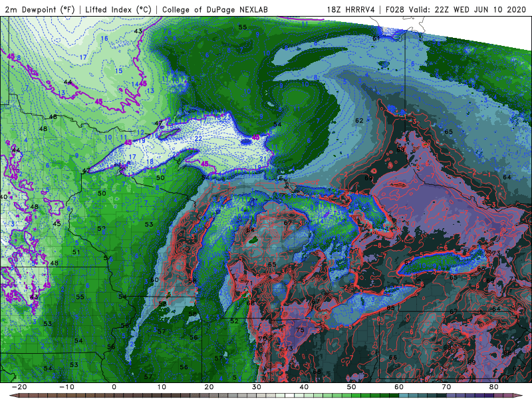Click the "College of DuPage NEXLAB" label

215,9
